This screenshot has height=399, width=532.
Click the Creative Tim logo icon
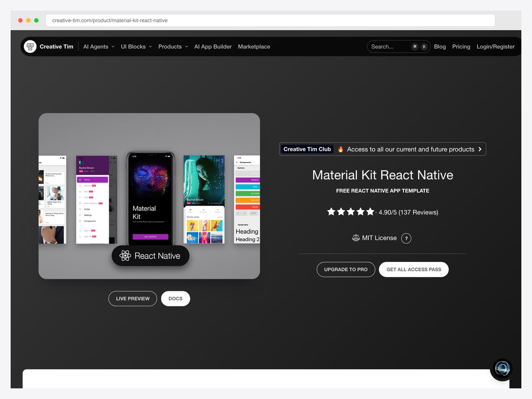30,47
